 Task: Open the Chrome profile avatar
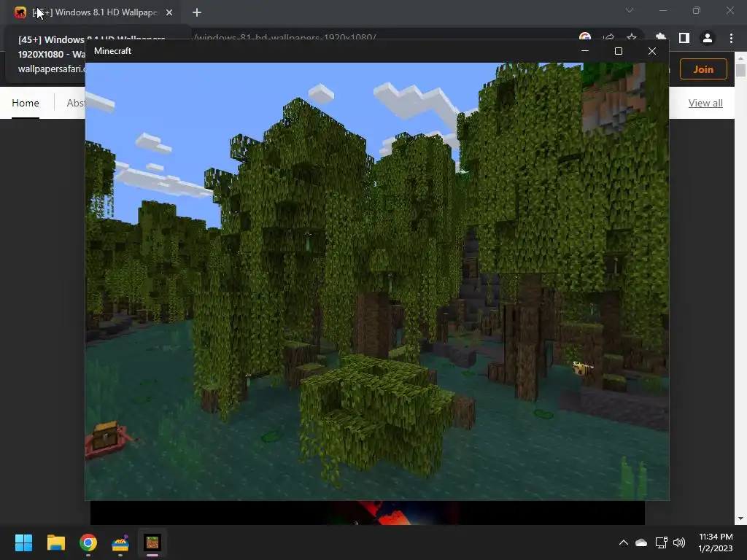tap(708, 38)
